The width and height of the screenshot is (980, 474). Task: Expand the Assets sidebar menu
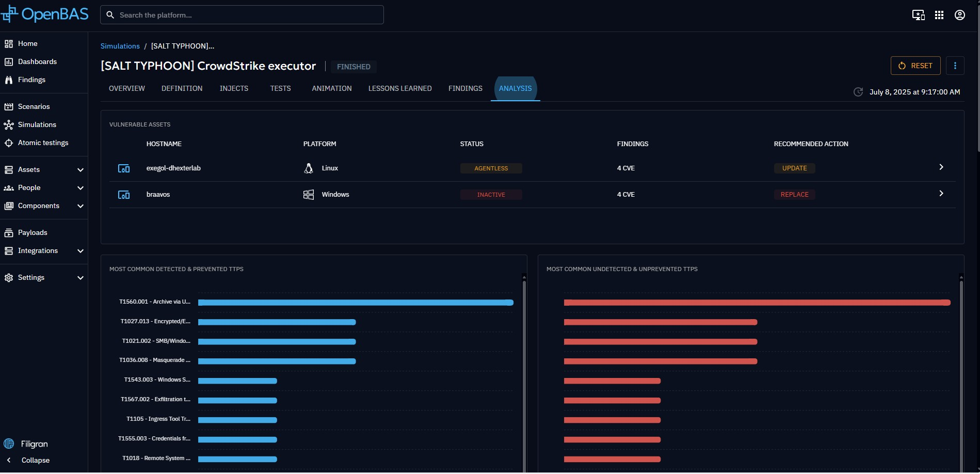click(x=80, y=169)
